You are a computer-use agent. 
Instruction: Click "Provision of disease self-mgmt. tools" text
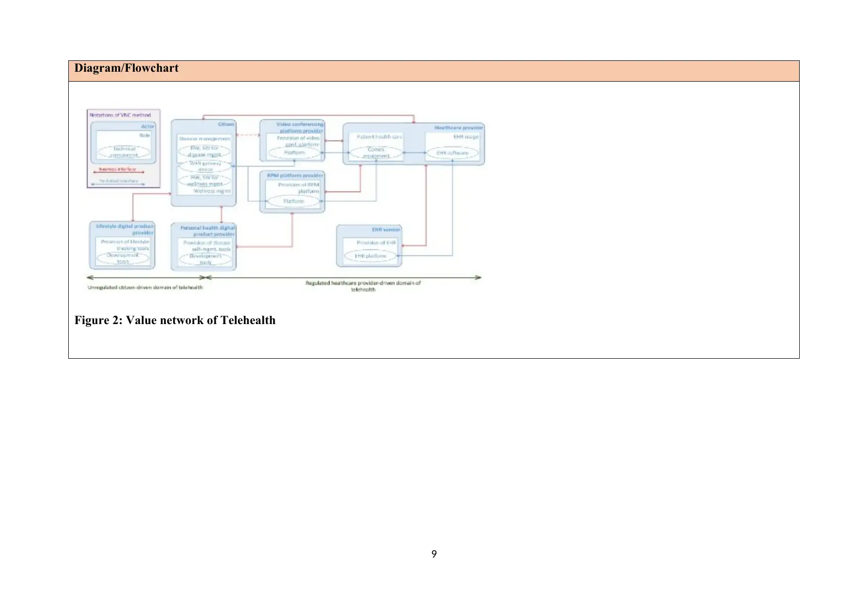click(x=207, y=246)
